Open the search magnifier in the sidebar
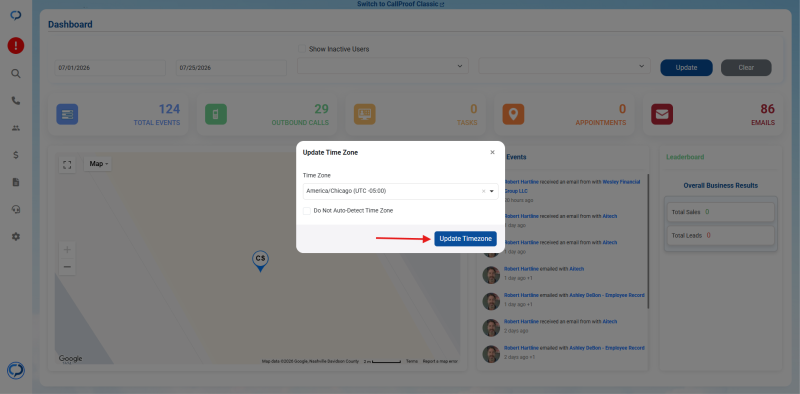The height and width of the screenshot is (394, 800). point(16,73)
